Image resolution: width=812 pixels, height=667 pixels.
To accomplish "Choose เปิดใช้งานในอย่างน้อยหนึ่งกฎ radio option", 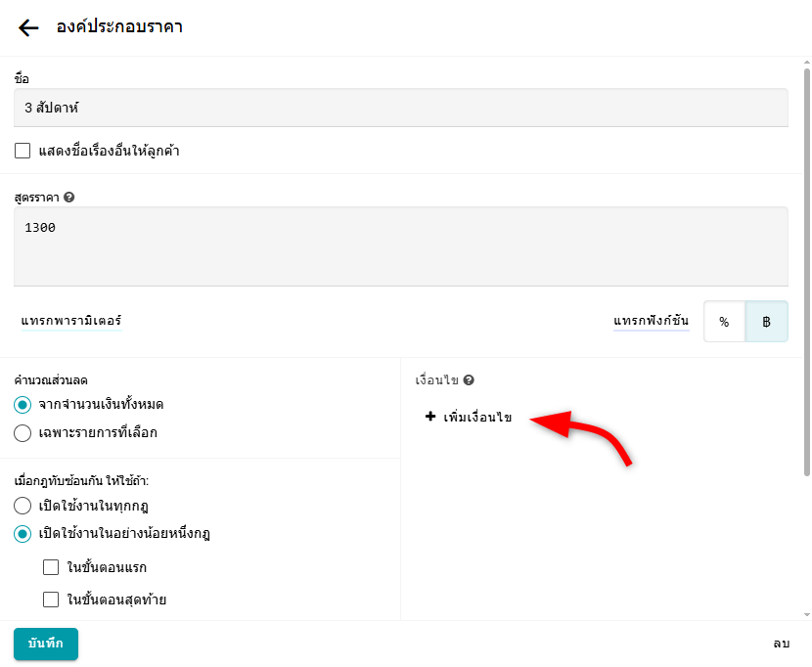I will [23, 534].
